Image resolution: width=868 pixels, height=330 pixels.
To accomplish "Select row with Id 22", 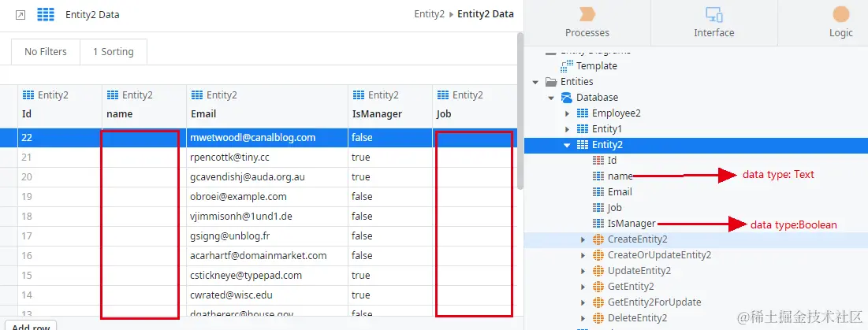I will click(259, 138).
